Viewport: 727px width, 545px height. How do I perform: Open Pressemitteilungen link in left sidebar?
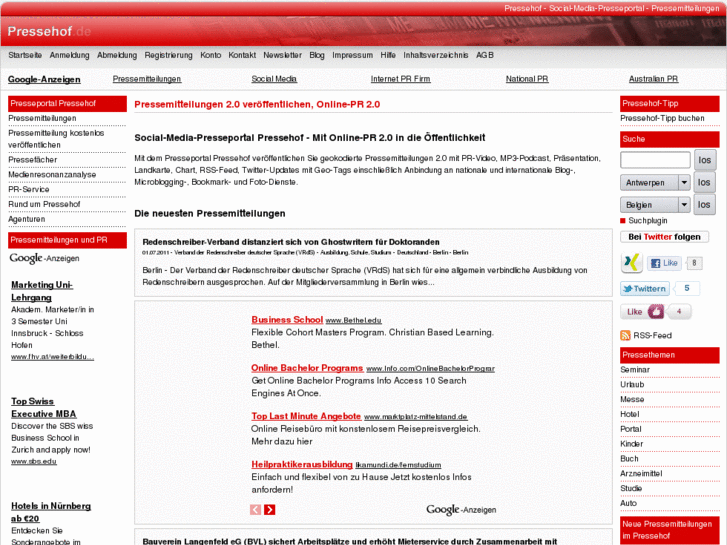tap(42, 118)
